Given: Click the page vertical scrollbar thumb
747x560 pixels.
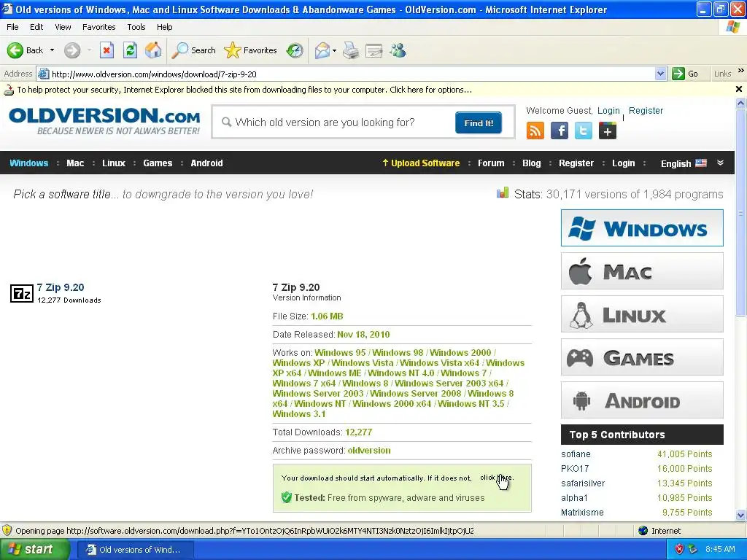Looking at the screenshot, I should click(741, 213).
